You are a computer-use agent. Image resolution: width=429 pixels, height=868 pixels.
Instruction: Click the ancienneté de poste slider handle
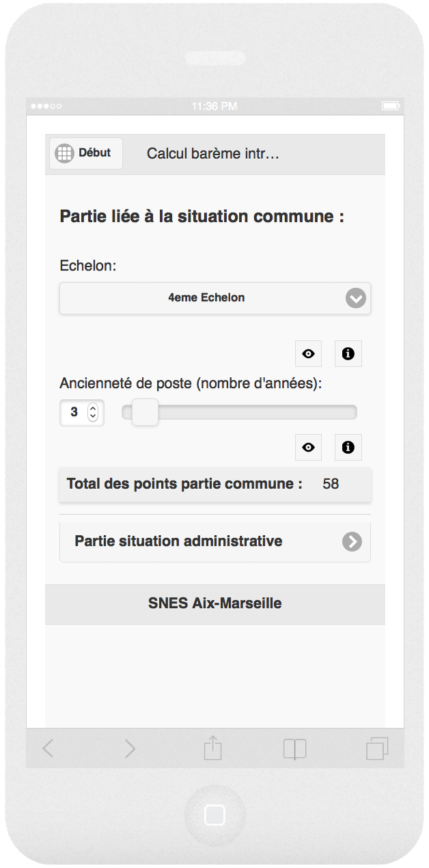[x=145, y=412]
